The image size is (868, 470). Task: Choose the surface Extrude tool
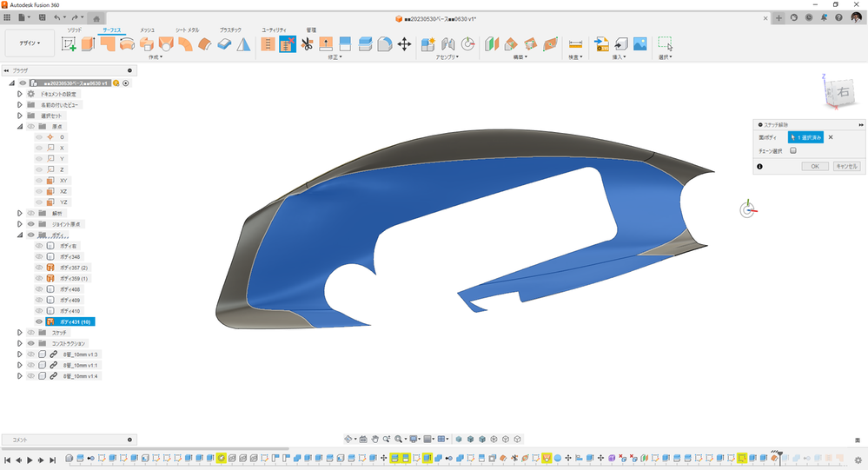(x=88, y=44)
